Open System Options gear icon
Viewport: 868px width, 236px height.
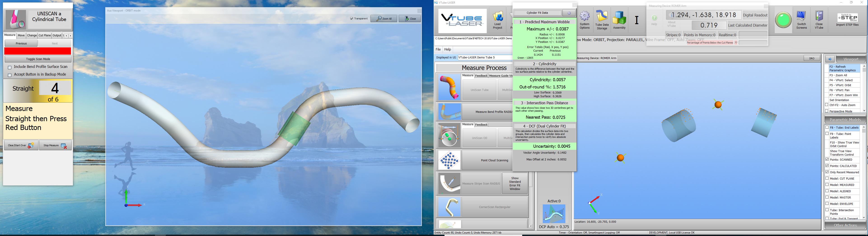coord(585,20)
